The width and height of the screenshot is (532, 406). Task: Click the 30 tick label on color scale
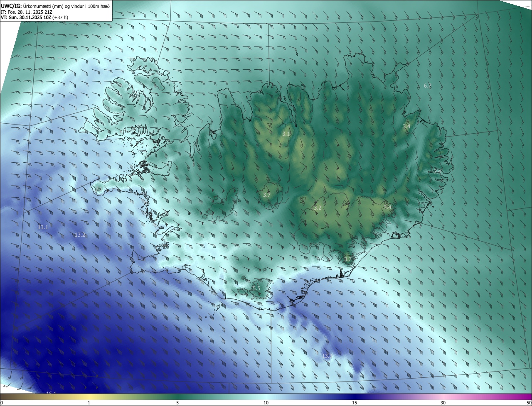[443, 403]
